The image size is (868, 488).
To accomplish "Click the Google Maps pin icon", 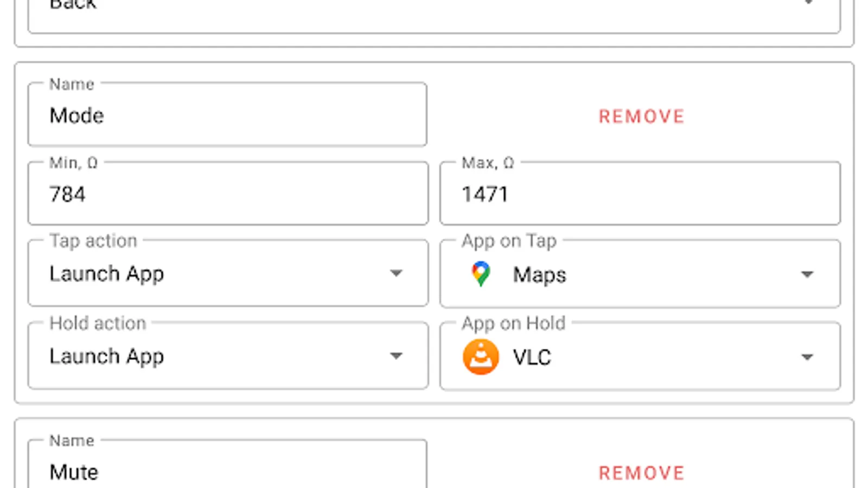I will [481, 274].
